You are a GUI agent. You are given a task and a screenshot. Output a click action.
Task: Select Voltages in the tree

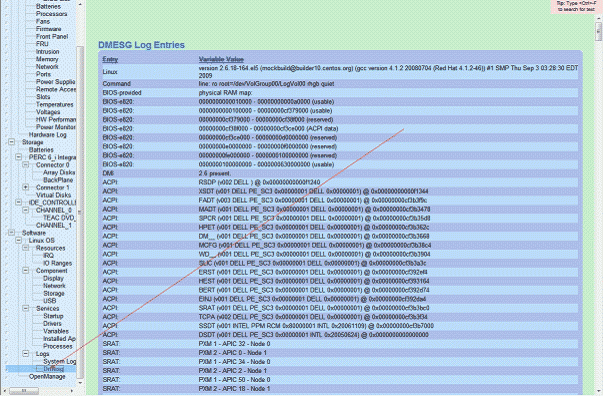48,112
